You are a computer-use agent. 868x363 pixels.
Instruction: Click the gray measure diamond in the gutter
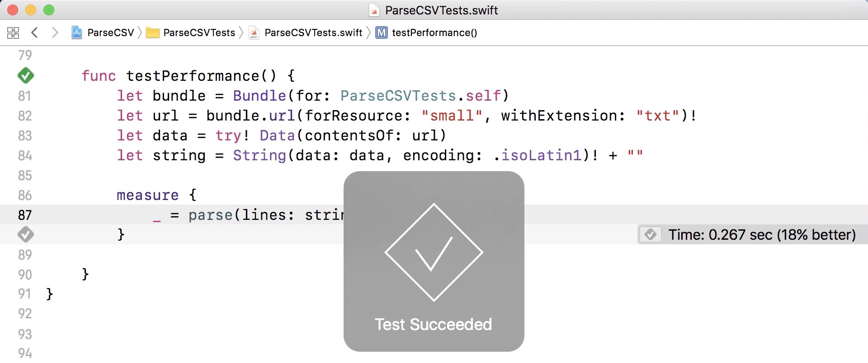[25, 234]
